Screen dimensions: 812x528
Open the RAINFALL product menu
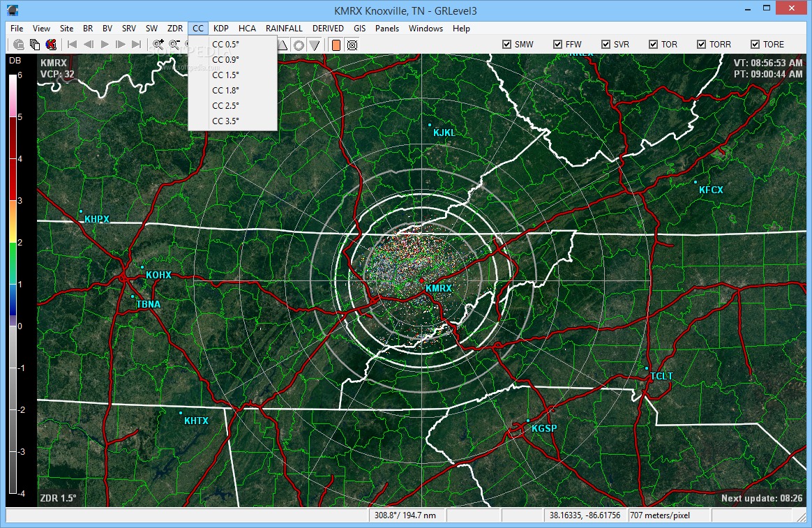click(x=285, y=29)
